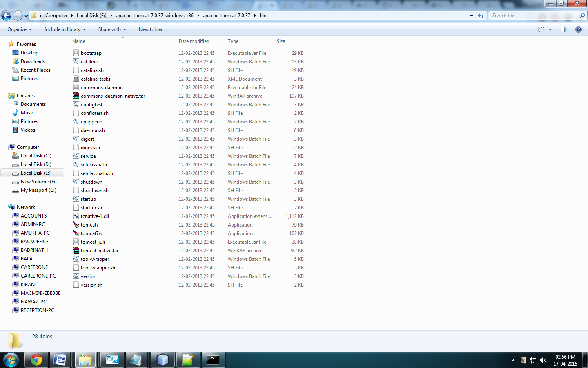Click the refresh button beside address bar
588x368 pixels.
(481, 16)
